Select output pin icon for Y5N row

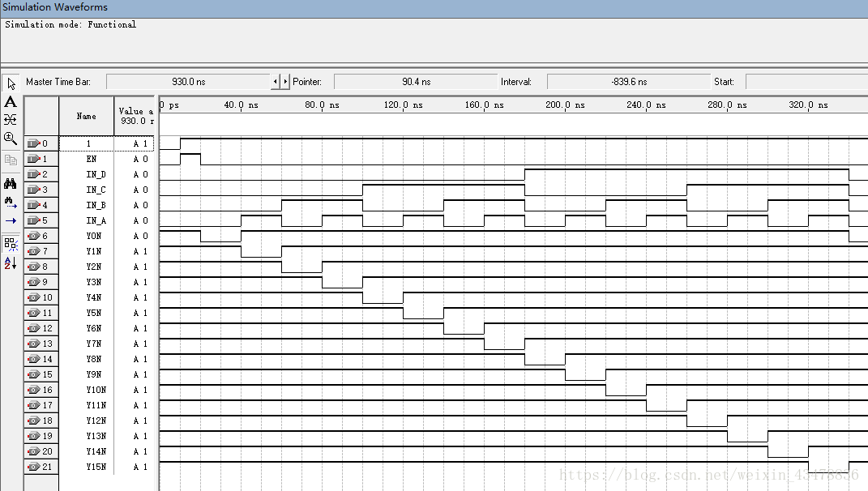pos(34,313)
